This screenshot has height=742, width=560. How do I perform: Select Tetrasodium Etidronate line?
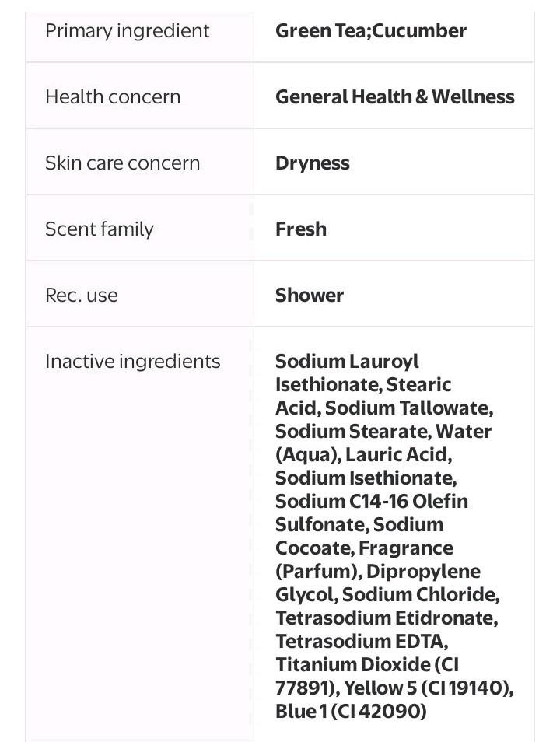tap(387, 618)
